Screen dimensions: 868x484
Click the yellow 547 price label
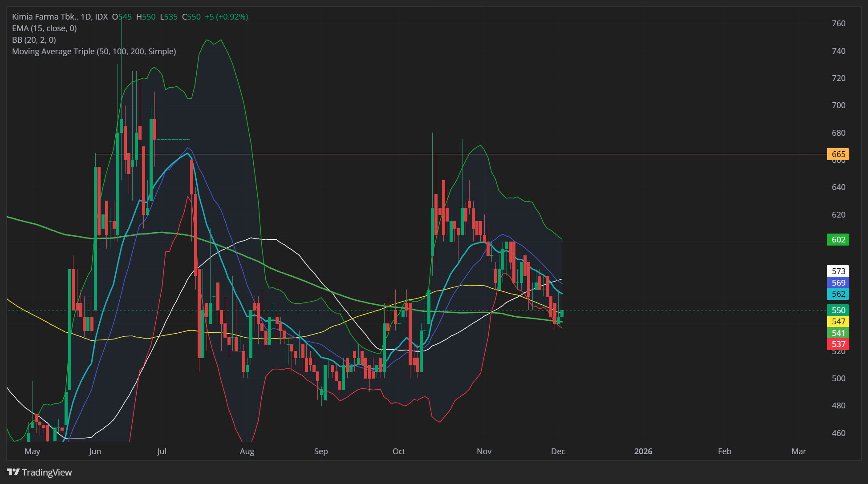click(x=838, y=321)
